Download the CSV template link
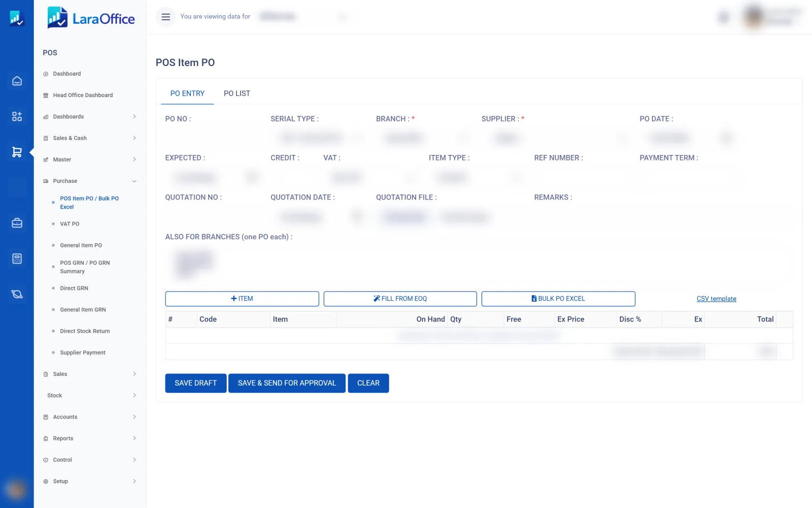Screen dimensions: 812x508 coord(716,299)
